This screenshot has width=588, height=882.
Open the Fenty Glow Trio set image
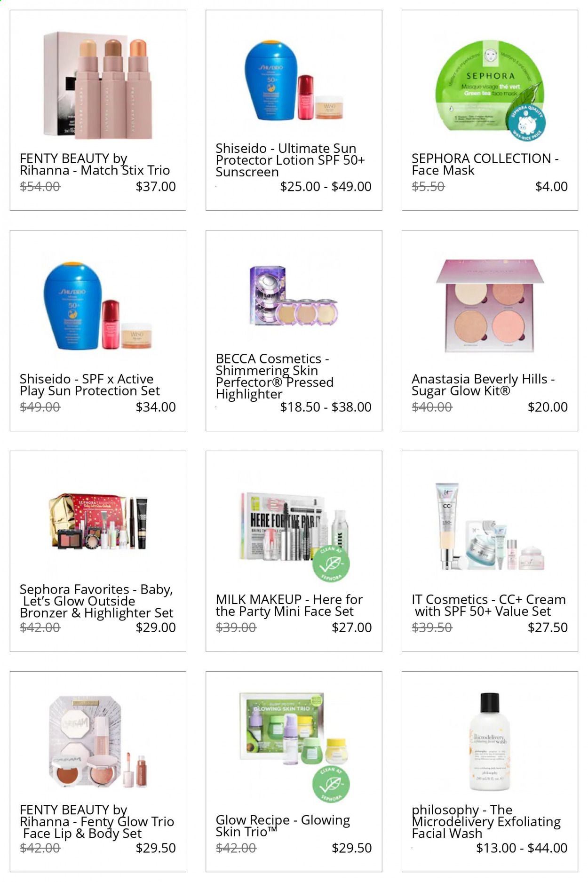[x=98, y=743]
